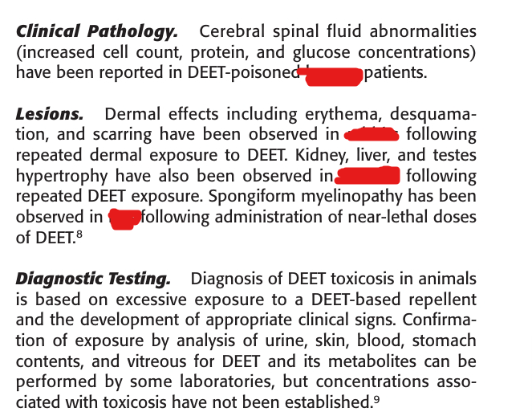532x416 pixels.
Task: Click the Diagnostic Testing heading
Action: (93, 279)
